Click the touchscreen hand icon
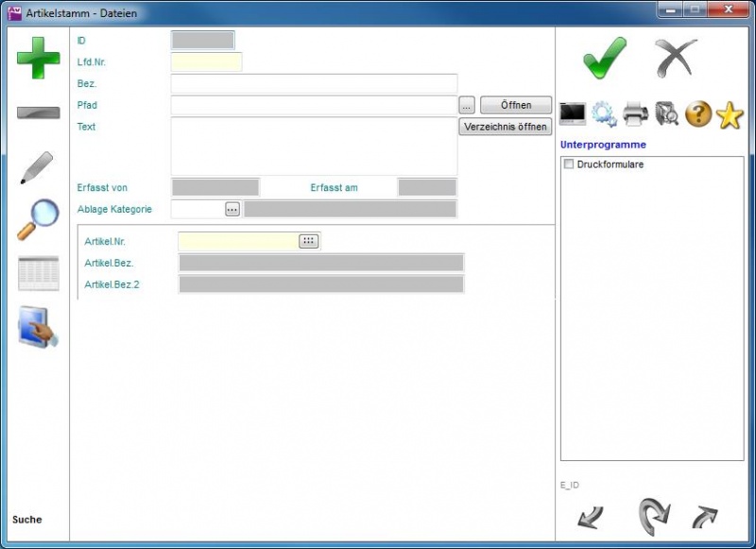Viewport: 756px width, 549px height. coord(38,328)
